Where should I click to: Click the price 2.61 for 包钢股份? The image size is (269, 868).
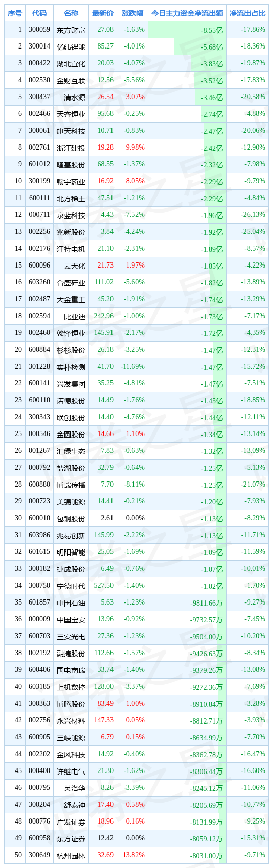107,518
